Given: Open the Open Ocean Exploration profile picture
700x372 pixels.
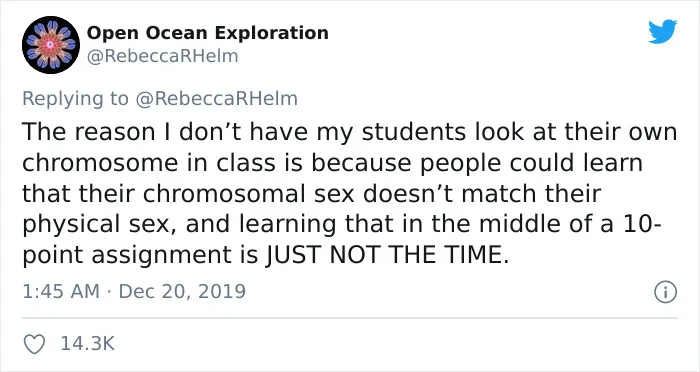Looking at the screenshot, I should (x=51, y=45).
